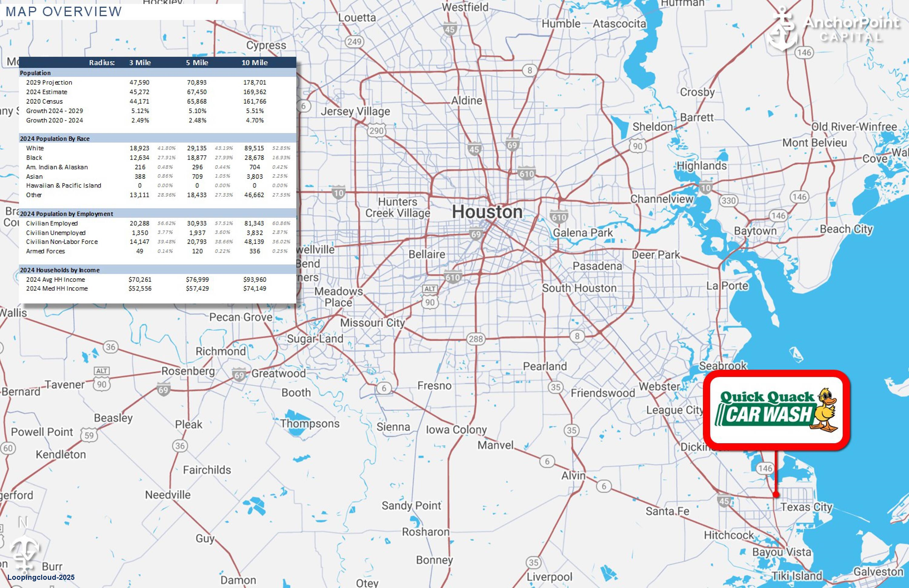The image size is (909, 588).
Task: Click the Med HH Income value $74,149
Action: click(255, 289)
